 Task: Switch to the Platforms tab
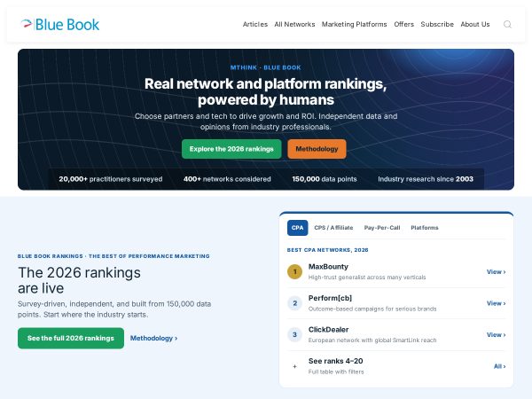pos(425,228)
